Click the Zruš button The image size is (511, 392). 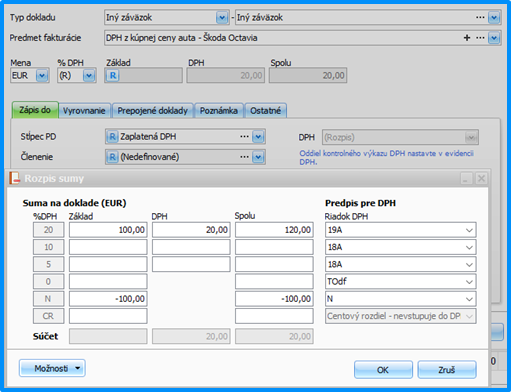[447, 370]
